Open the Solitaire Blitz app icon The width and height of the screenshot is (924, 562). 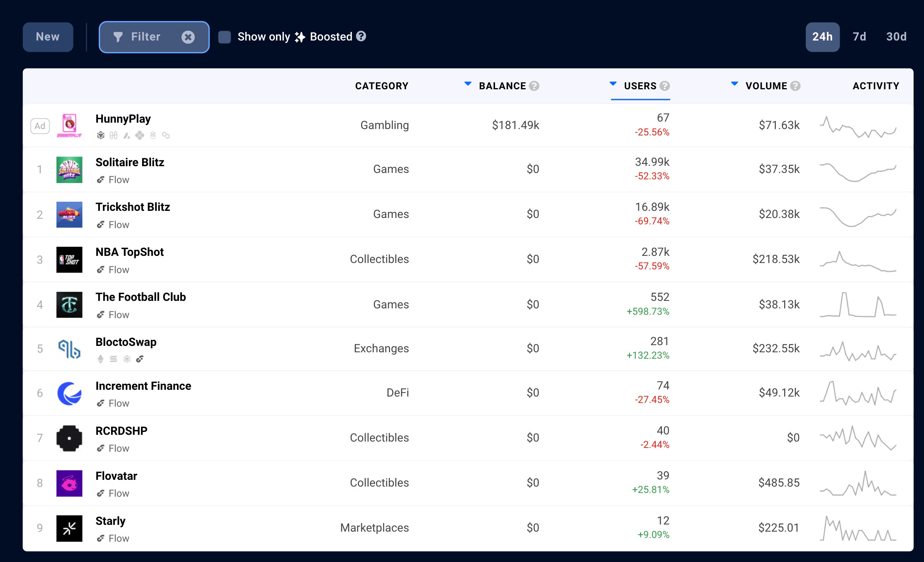pos(69,170)
